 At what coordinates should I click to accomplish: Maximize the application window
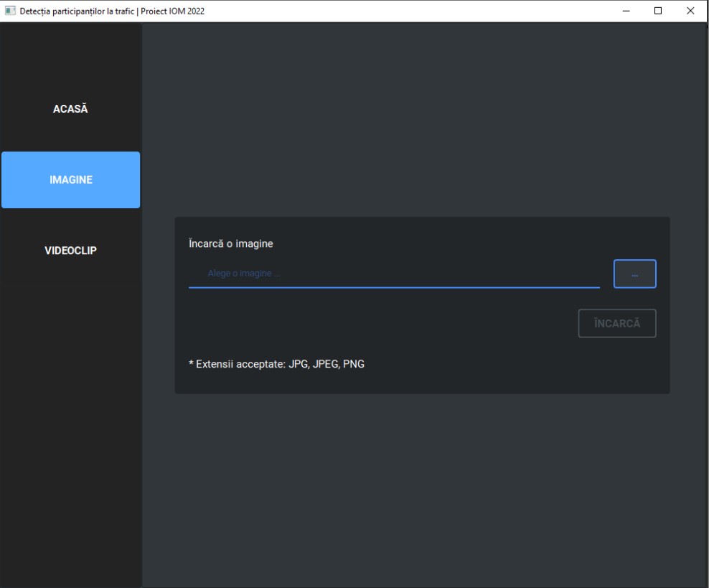click(x=658, y=10)
